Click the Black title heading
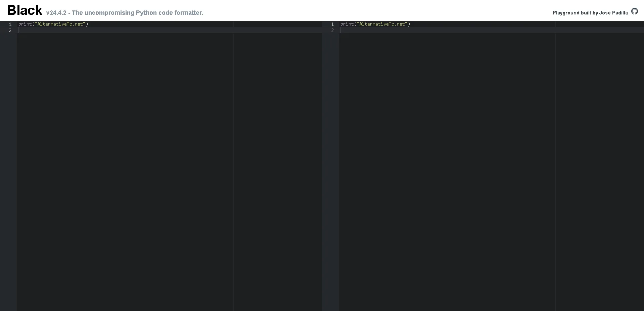The image size is (644, 311). pos(25,10)
